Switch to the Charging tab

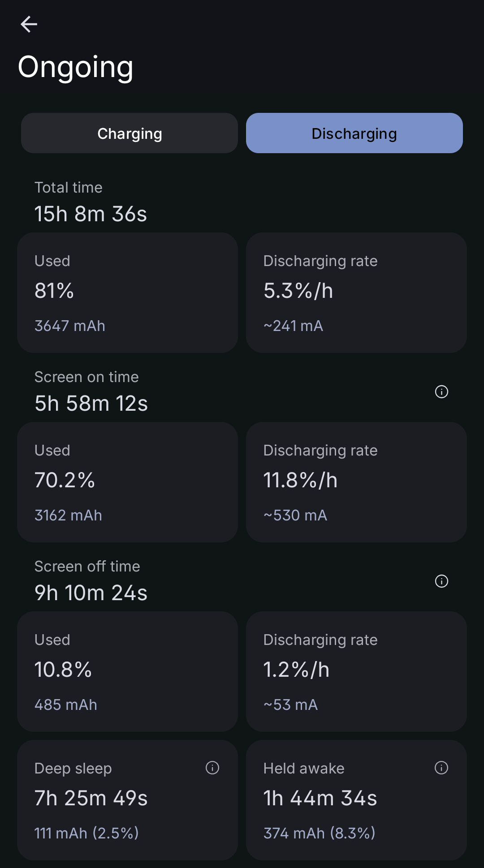[x=130, y=133]
